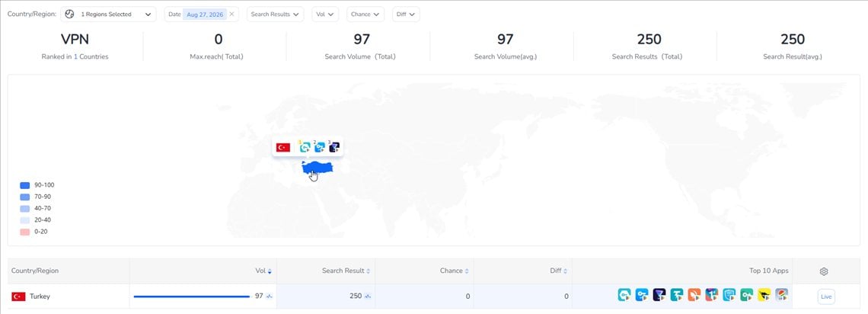Click the dark purple funnel app icon in Top 10 Apps
The height and width of the screenshot is (314, 868).
(659, 295)
